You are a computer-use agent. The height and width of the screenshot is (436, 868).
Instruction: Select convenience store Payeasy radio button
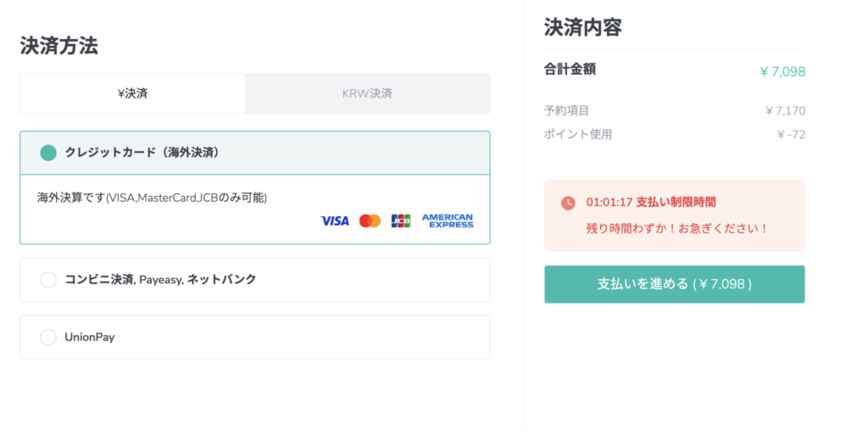(x=48, y=279)
